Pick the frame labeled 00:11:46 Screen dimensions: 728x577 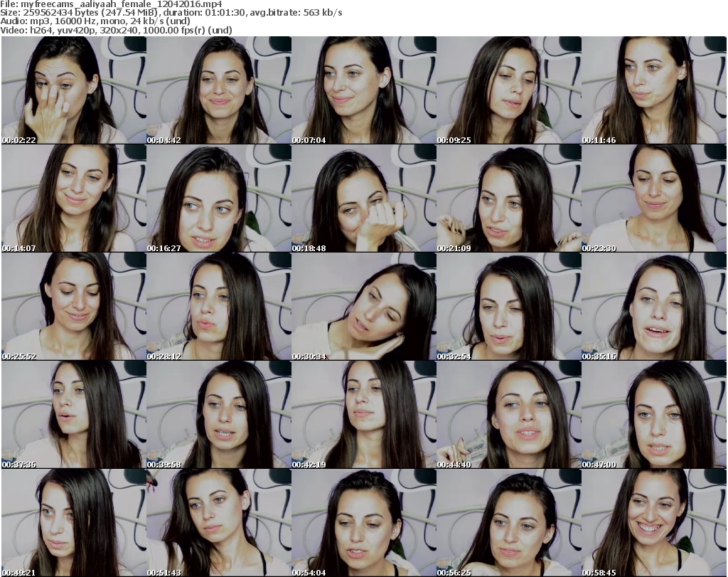click(x=653, y=90)
